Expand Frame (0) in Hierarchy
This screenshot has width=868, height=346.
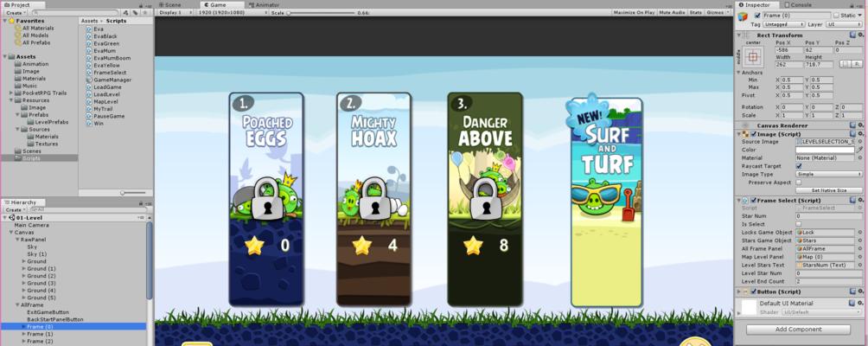coord(23,327)
